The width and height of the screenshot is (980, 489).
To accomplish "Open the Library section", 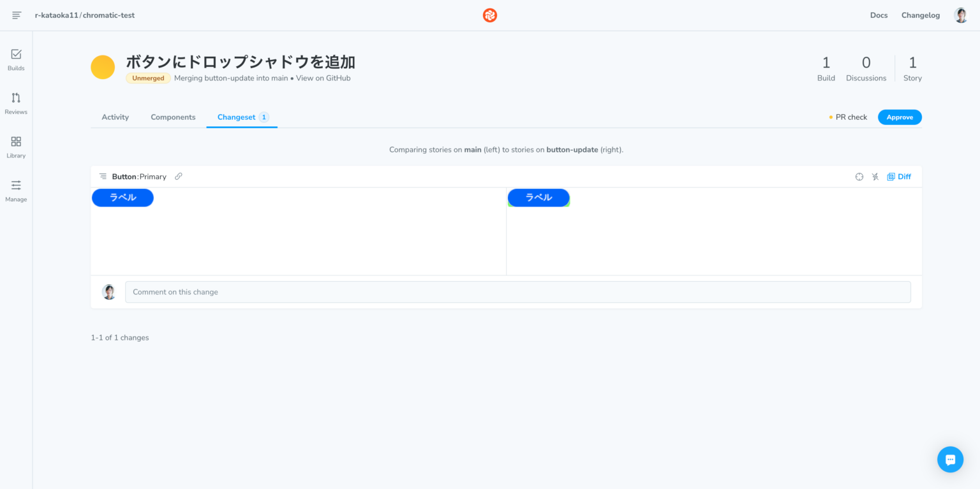I will (x=15, y=147).
